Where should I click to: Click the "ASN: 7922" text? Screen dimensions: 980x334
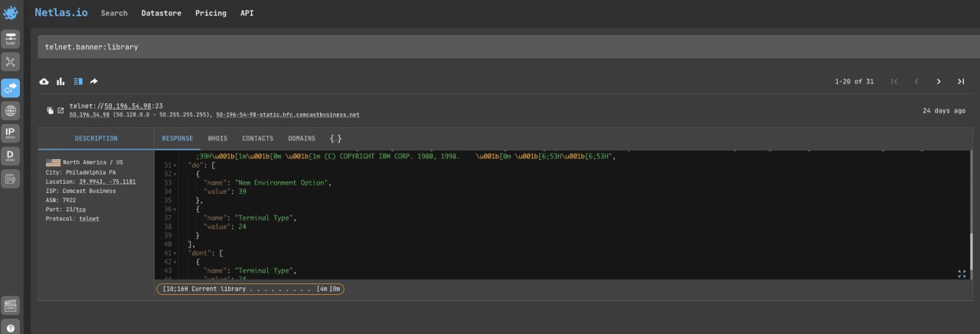61,200
